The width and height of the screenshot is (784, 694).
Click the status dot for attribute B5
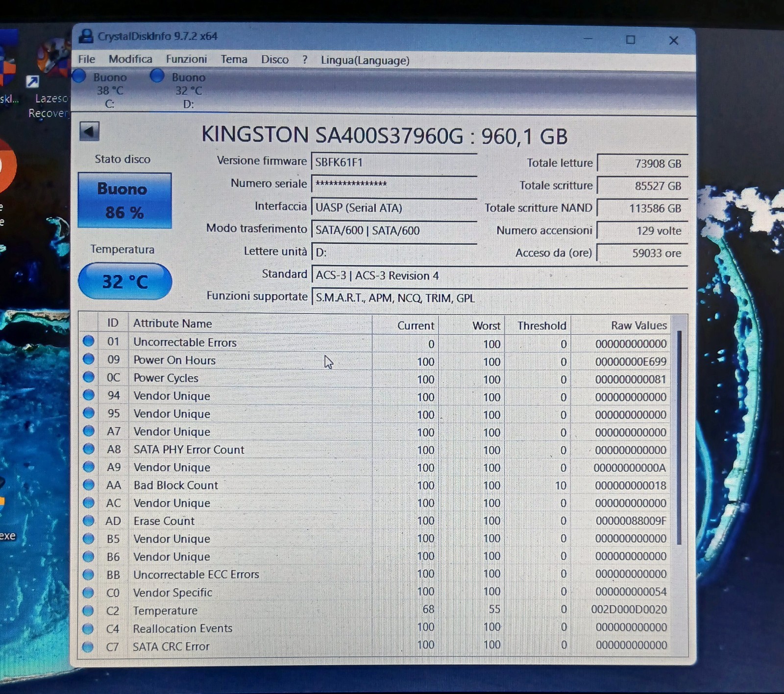click(89, 538)
